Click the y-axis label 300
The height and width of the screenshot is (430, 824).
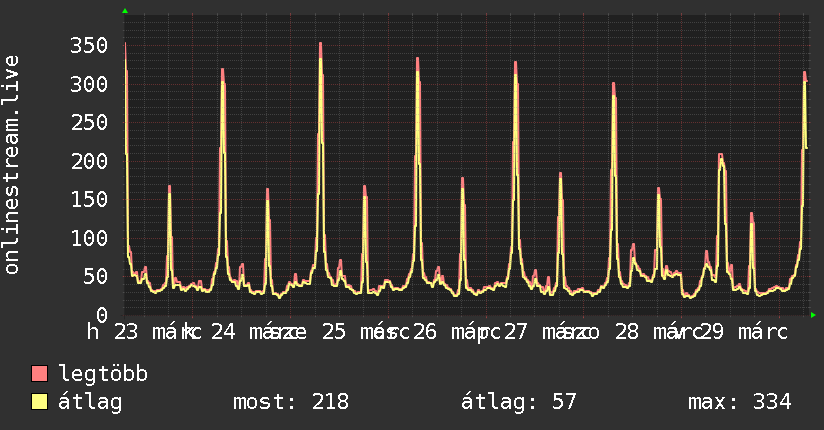click(x=89, y=84)
